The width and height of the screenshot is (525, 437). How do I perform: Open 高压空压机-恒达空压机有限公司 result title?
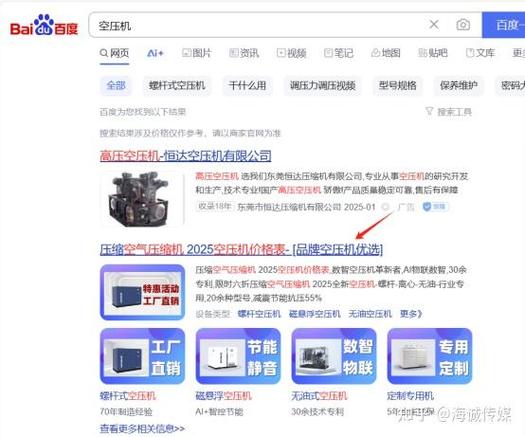click(185, 156)
